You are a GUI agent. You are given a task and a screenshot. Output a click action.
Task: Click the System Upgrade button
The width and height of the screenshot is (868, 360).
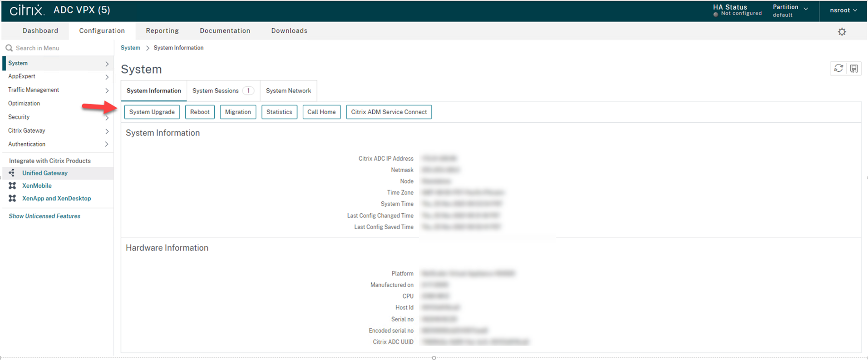152,112
